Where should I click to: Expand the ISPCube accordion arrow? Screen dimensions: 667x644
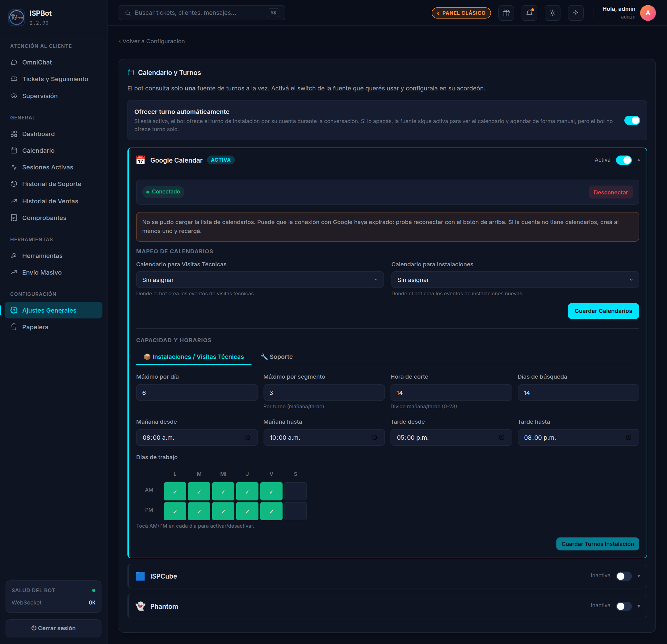639,576
